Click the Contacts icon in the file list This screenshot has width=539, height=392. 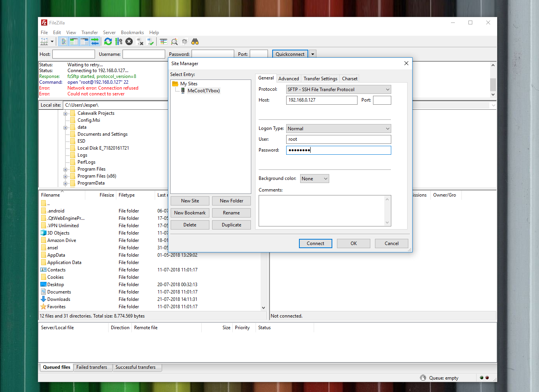coord(43,270)
